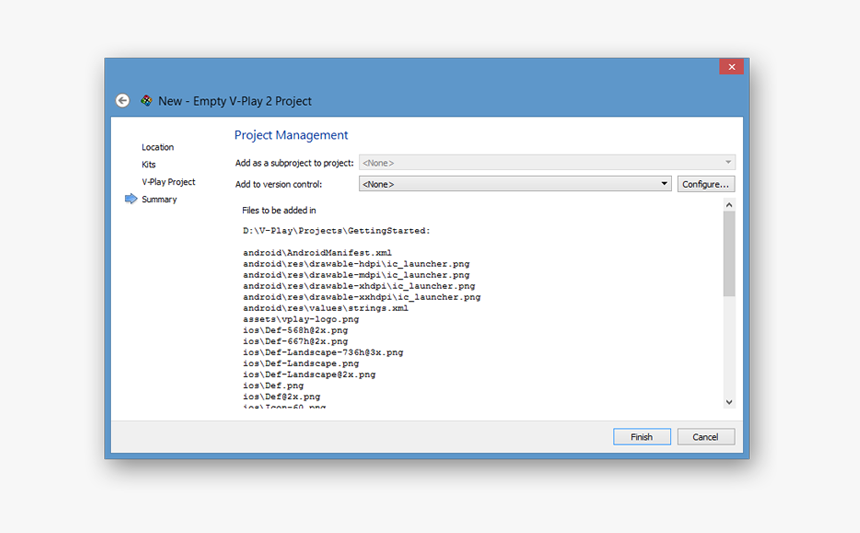
Task: Click ios\Def.png entry
Action: [x=273, y=385]
